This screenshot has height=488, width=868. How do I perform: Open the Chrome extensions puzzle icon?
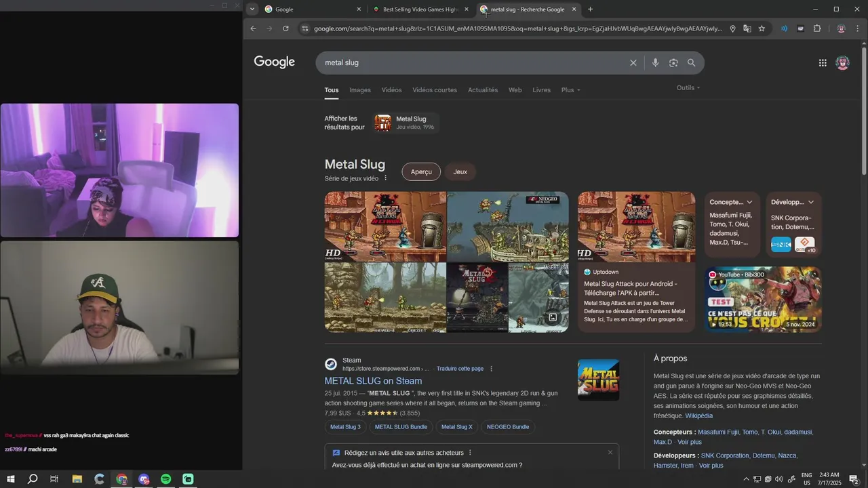(x=817, y=28)
